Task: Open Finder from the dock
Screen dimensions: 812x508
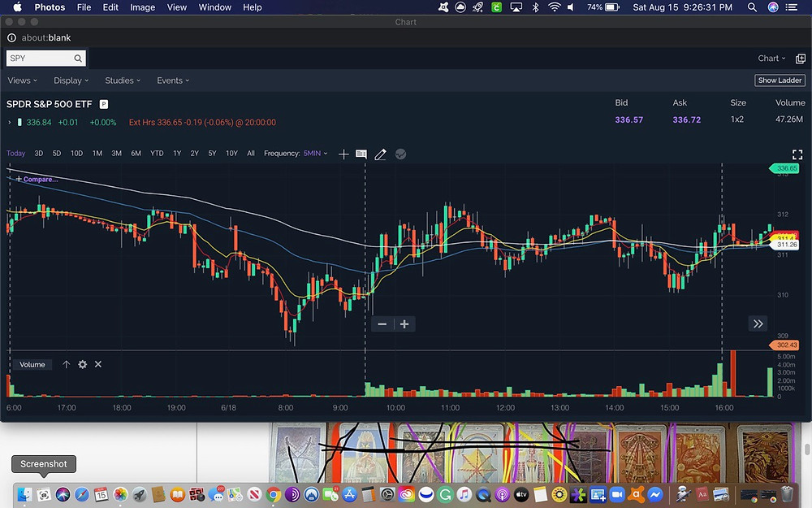Action: tap(24, 494)
